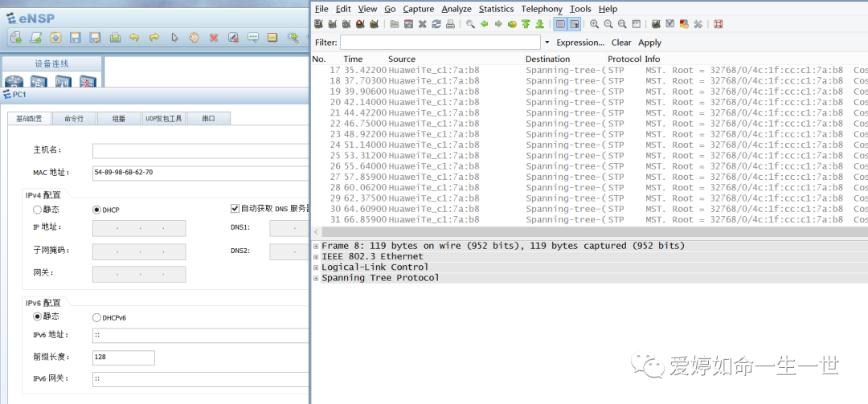This screenshot has width=868, height=404.
Task: Select the DHCP radio button
Action: pos(97,210)
